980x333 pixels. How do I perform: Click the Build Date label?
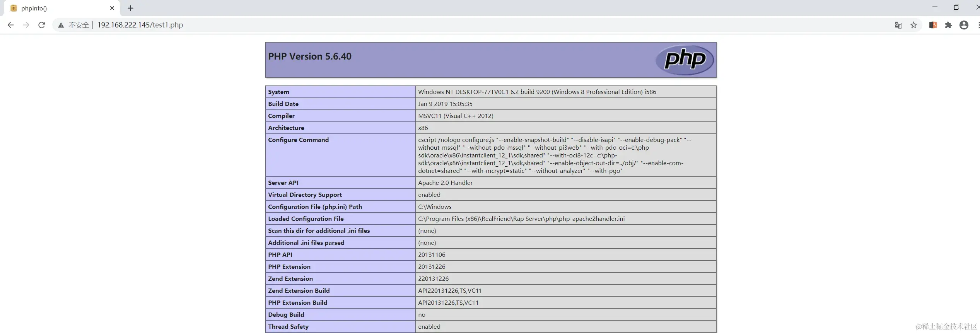tap(283, 104)
